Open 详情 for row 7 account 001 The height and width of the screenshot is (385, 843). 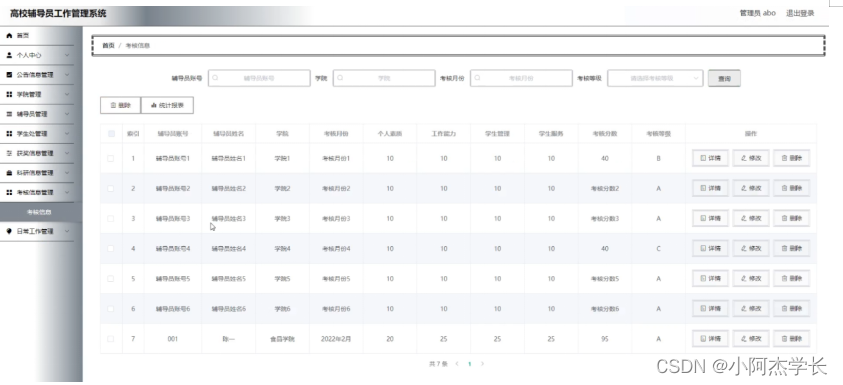pos(710,339)
